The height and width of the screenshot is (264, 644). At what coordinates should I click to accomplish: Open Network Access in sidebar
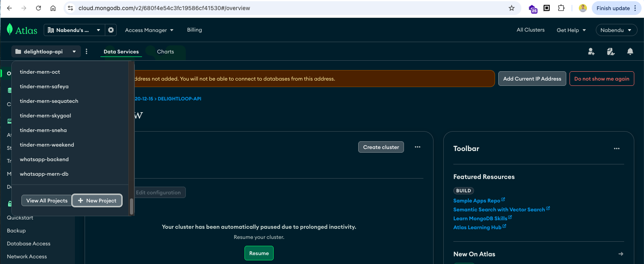coord(27,256)
